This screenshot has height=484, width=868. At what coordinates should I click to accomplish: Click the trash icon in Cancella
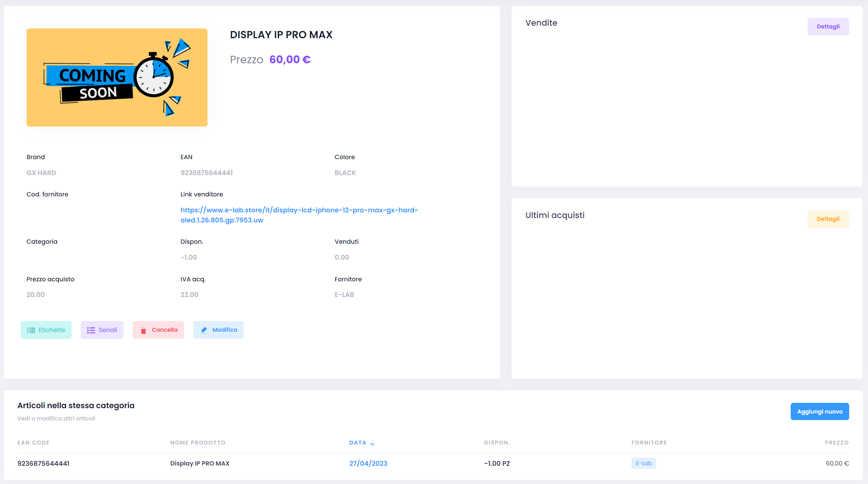tap(143, 330)
